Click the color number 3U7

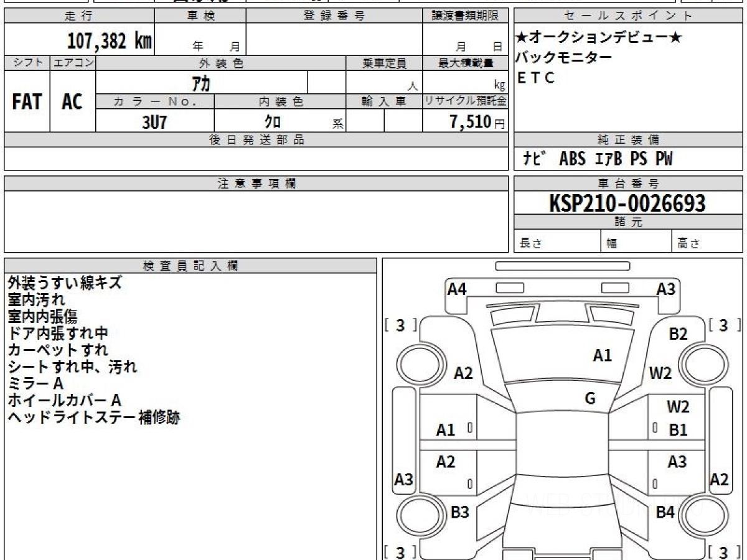[154, 121]
